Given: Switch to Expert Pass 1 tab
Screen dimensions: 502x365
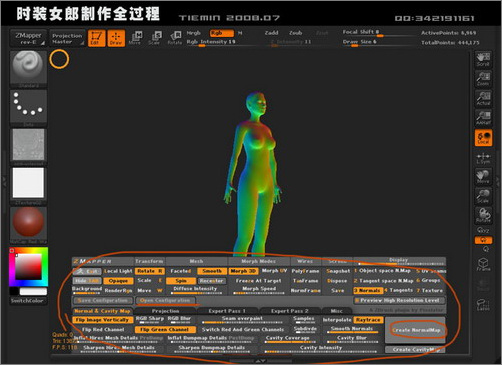Looking at the screenshot, I should point(227,311).
